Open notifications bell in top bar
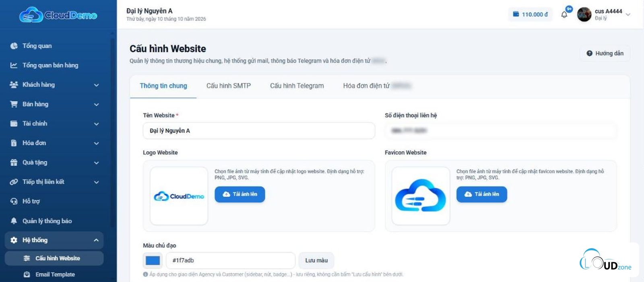The width and height of the screenshot is (644, 282). coord(564,14)
